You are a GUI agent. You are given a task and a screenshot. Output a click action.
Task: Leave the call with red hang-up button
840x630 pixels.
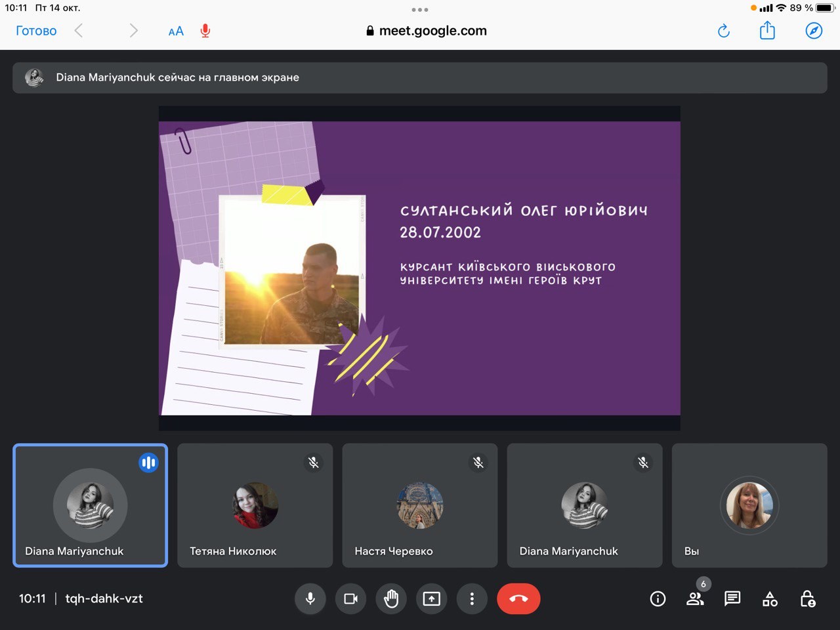(518, 598)
